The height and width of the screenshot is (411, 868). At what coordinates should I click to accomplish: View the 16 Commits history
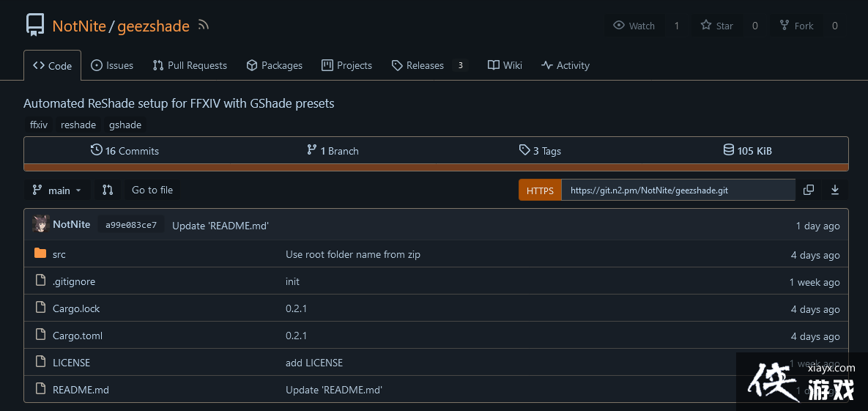[125, 151]
